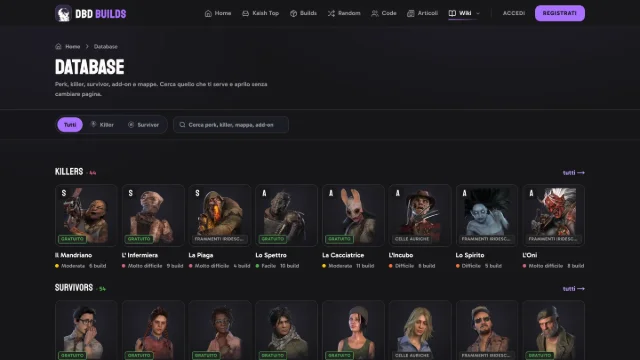This screenshot has width=640, height=360.
Task: Click the Database breadcrumb text
Action: coord(106,47)
